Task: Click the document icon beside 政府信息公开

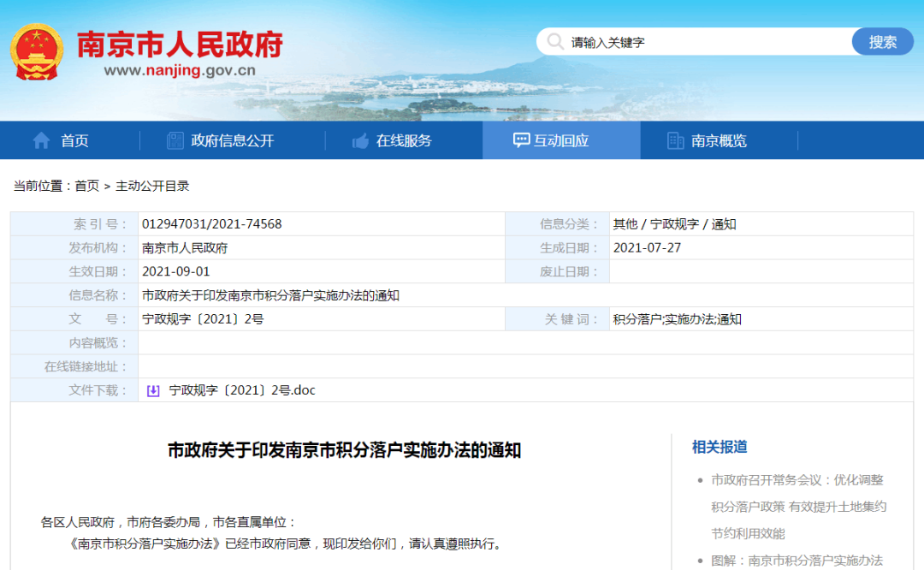Action: click(175, 141)
